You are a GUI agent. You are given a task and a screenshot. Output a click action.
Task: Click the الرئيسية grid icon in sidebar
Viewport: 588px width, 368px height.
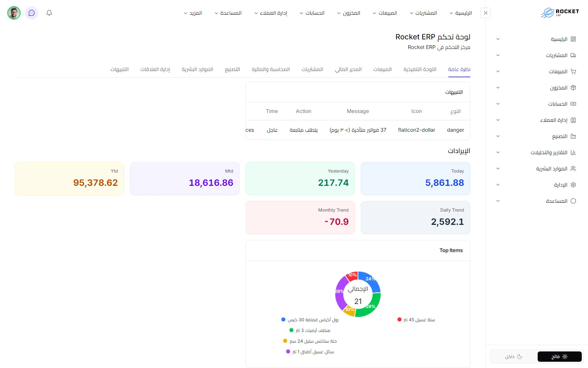pos(573,39)
